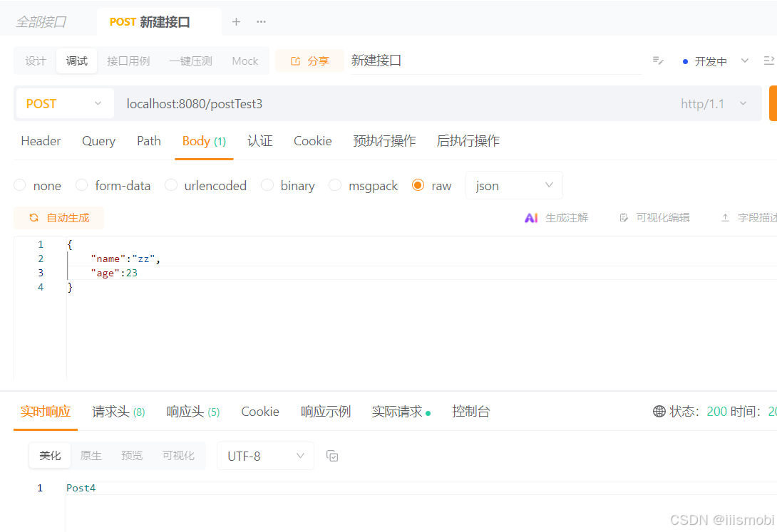Click the 自动生成 button

[59, 218]
